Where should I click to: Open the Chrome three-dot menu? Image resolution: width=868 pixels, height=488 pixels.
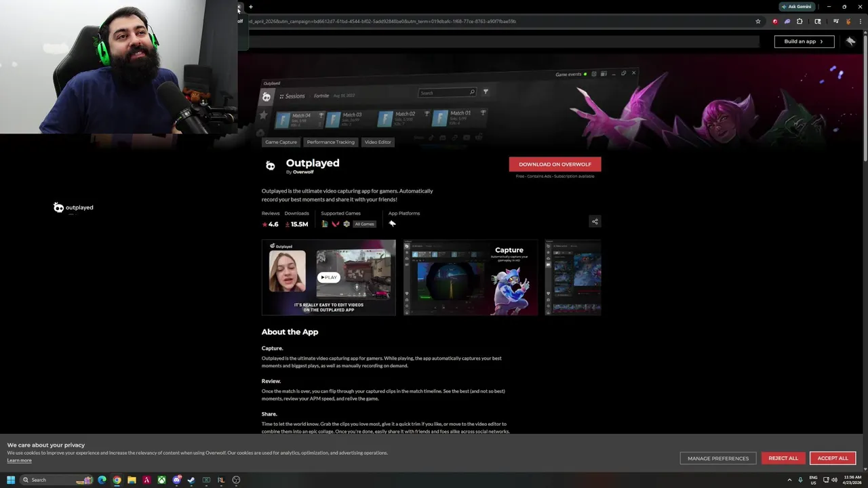coord(861,21)
